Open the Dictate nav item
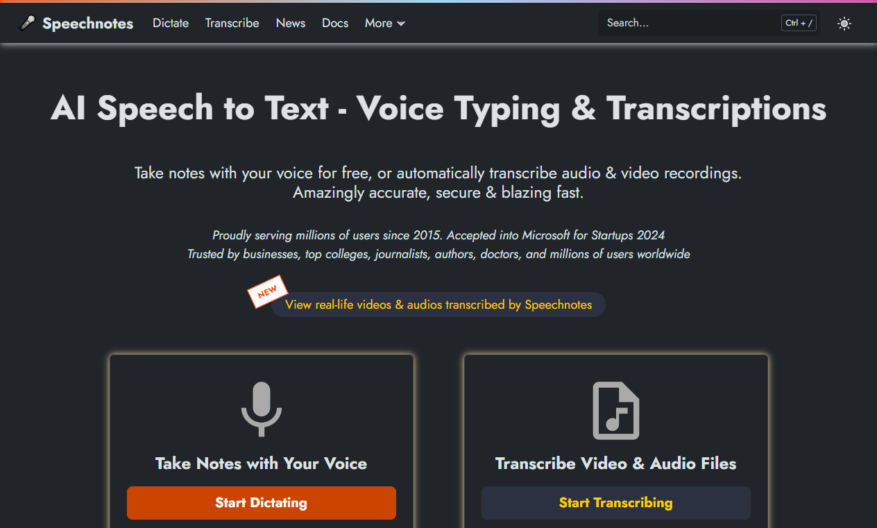Image resolution: width=877 pixels, height=528 pixels. (171, 23)
